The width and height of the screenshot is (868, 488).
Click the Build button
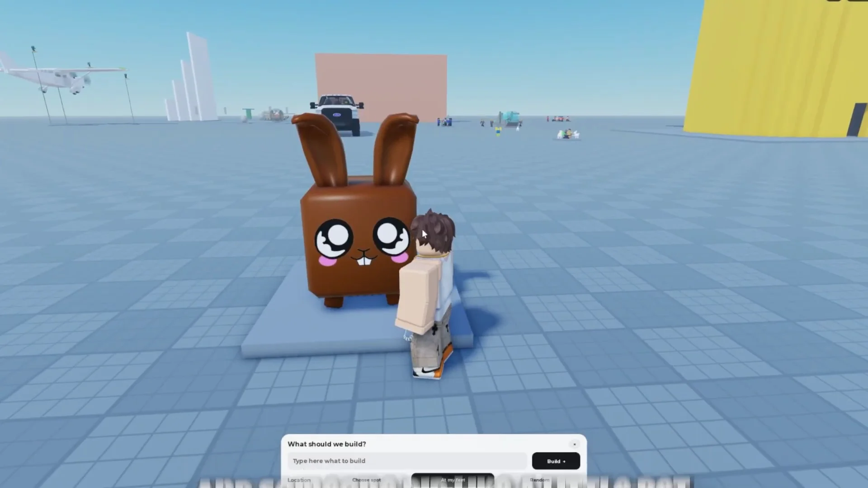(x=556, y=461)
